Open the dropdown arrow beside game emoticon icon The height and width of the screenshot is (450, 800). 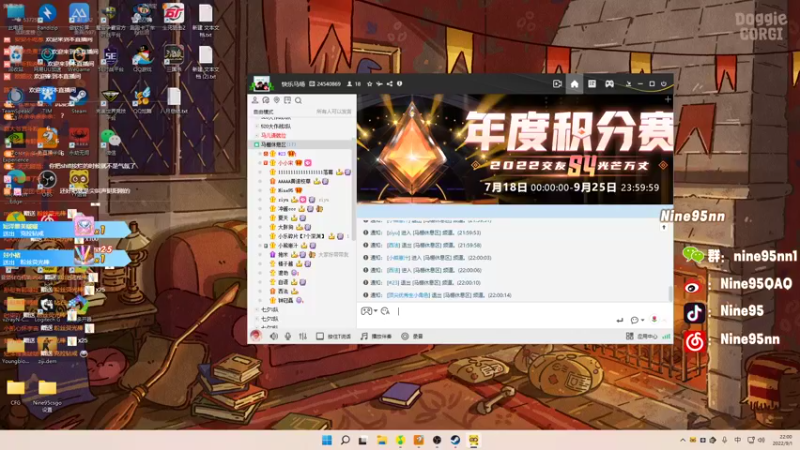pos(376,311)
